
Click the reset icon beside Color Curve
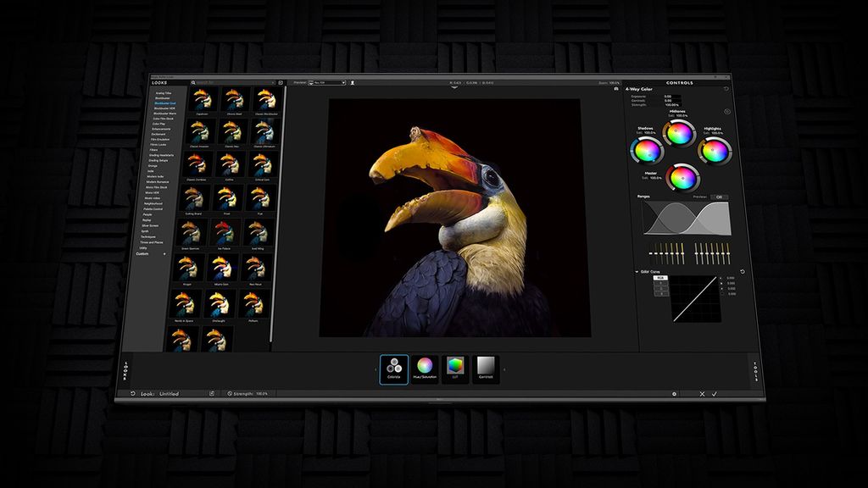743,272
